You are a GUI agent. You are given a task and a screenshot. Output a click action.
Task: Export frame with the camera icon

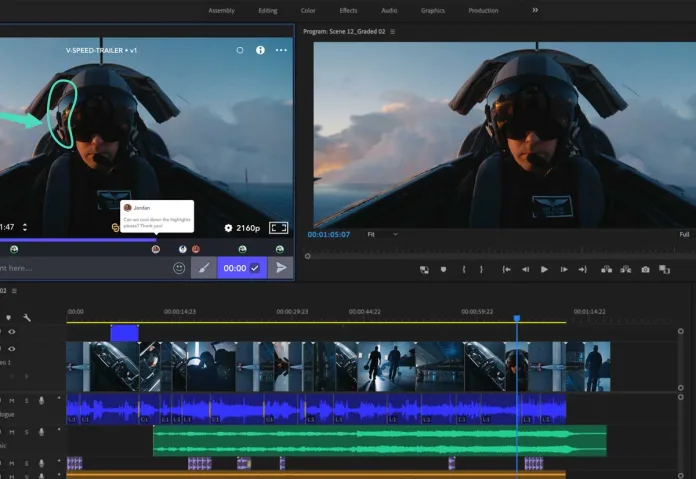click(x=645, y=269)
